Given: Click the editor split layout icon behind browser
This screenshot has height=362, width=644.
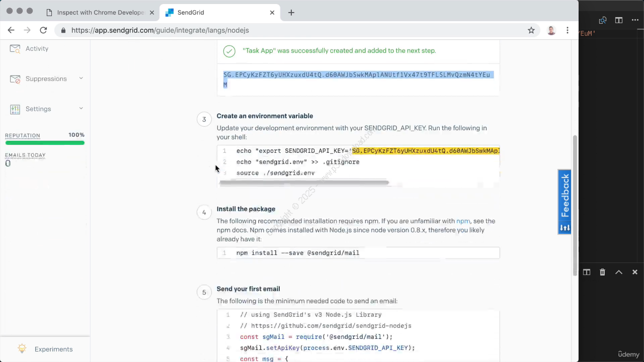Looking at the screenshot, I should point(619,20).
